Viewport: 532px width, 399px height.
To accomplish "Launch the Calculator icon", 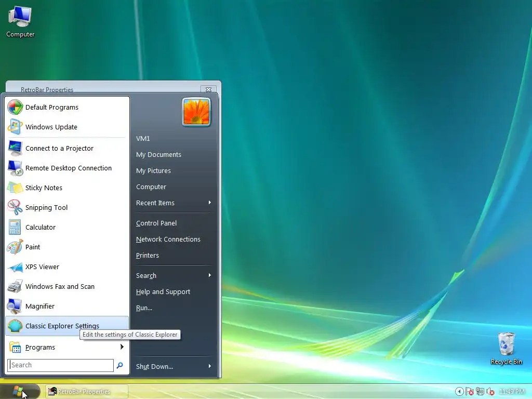I will coord(15,227).
